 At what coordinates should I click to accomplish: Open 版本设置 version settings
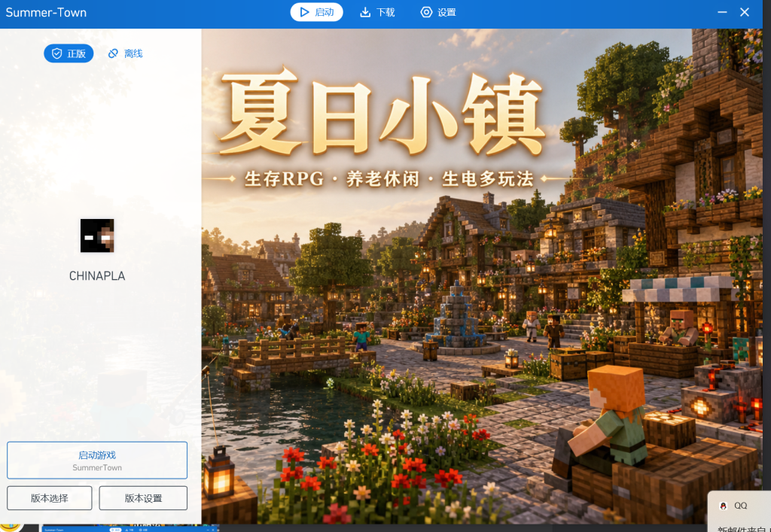(x=143, y=498)
